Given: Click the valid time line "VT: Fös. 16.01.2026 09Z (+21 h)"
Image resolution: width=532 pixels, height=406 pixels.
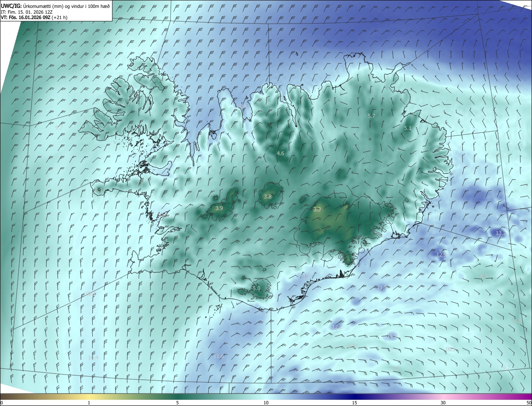Looking at the screenshot, I should point(34,17).
